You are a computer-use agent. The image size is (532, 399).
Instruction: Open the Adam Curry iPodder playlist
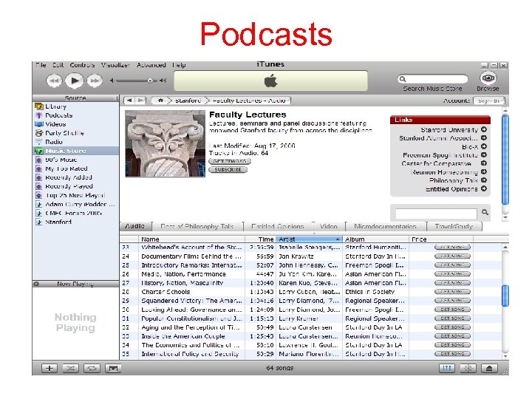(x=80, y=204)
